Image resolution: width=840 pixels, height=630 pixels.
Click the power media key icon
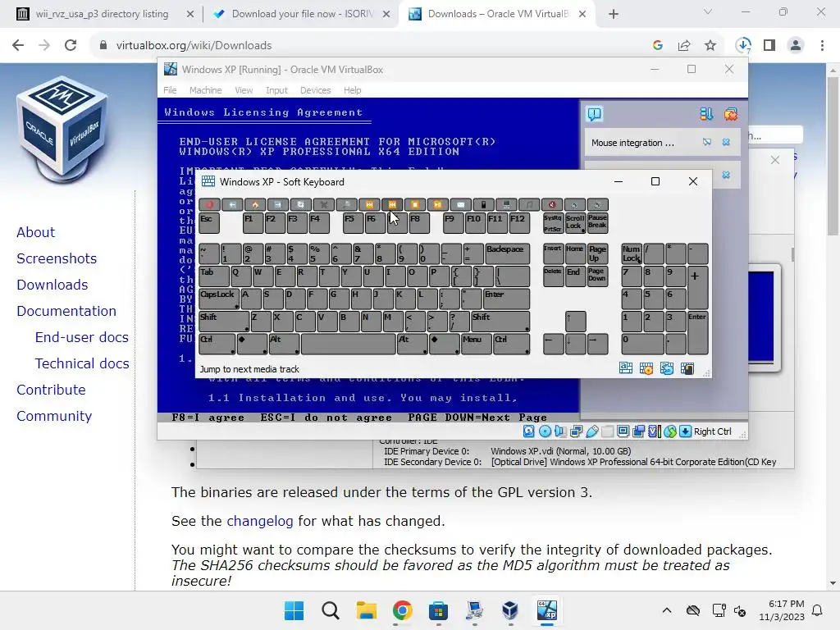[209, 204]
